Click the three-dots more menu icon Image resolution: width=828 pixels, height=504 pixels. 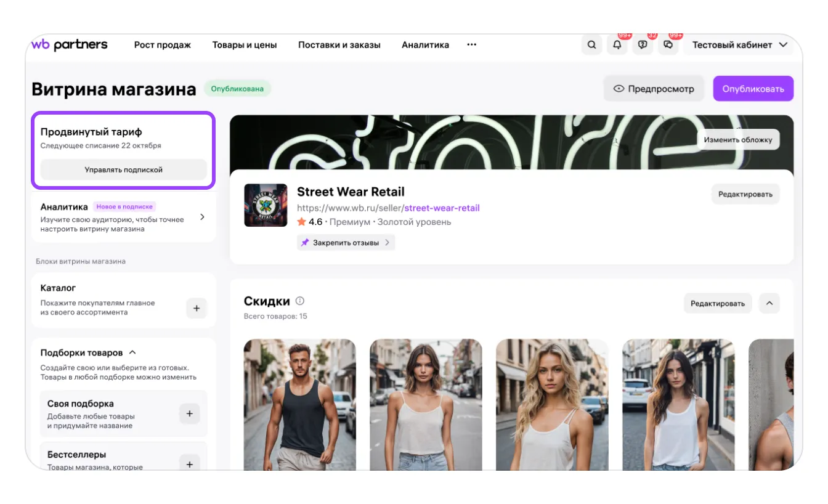click(472, 45)
